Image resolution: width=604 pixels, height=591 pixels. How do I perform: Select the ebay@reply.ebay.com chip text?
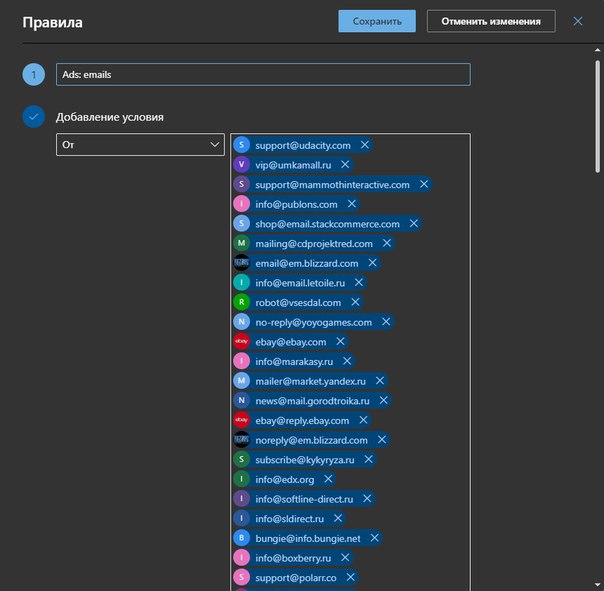point(302,420)
